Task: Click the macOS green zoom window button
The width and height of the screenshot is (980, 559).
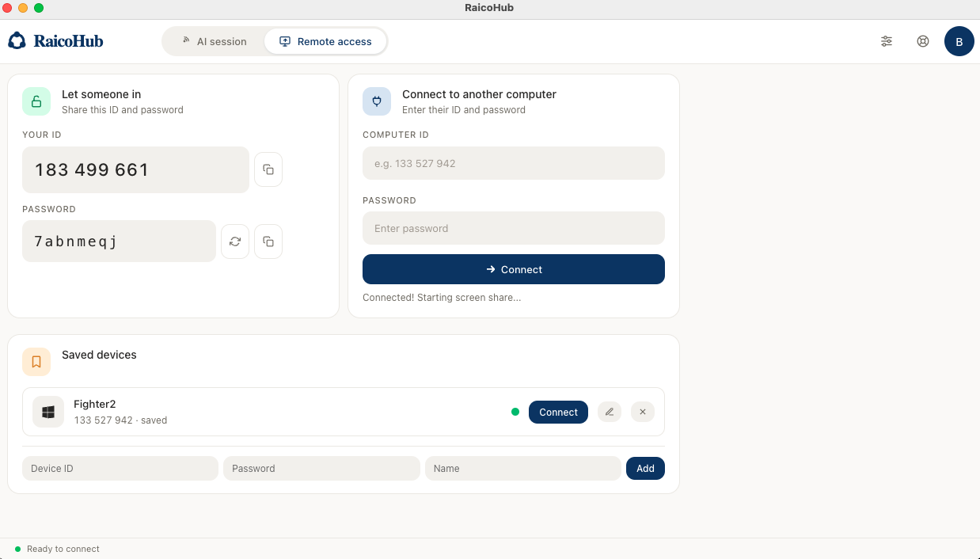Action: tap(39, 8)
